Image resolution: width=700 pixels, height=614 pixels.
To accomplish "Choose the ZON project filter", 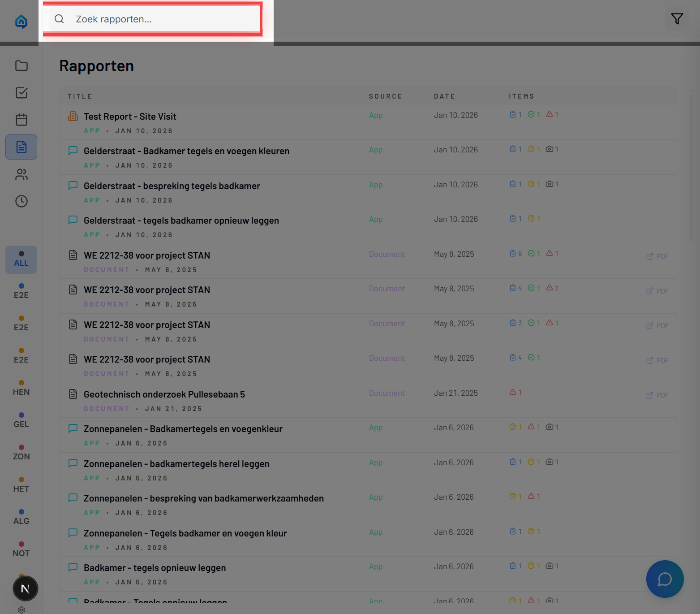I will [x=21, y=453].
